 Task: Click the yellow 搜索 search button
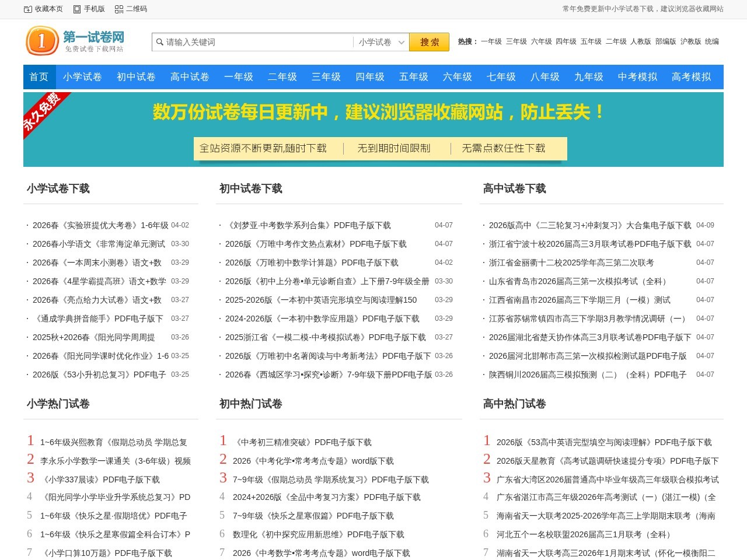click(429, 42)
